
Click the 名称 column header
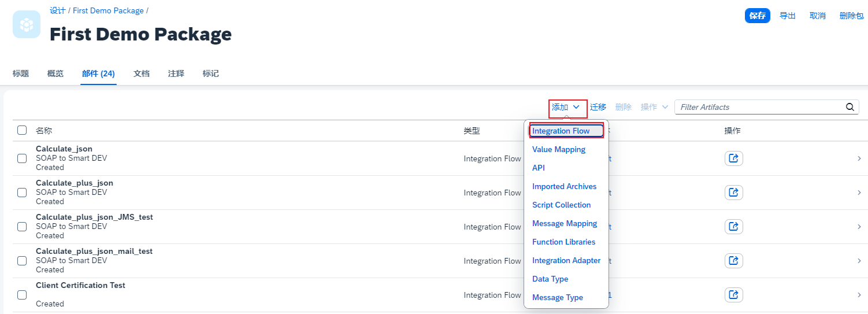[44, 131]
